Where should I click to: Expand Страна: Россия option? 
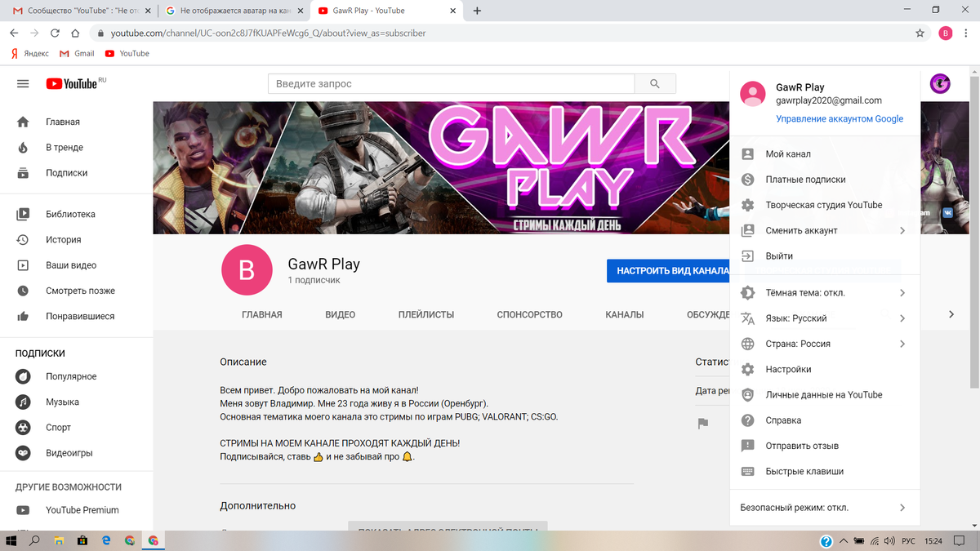902,344
